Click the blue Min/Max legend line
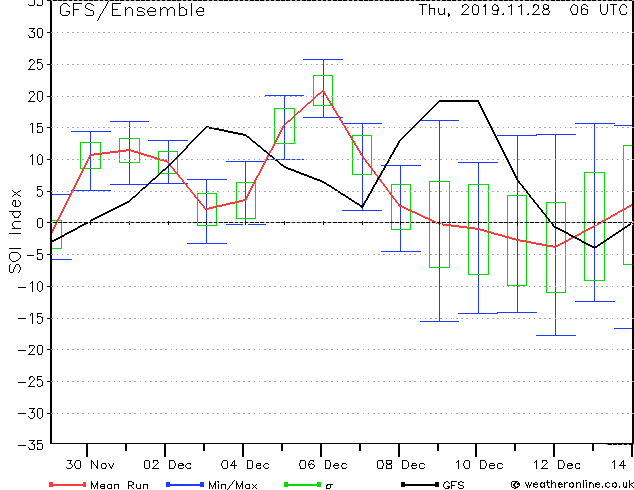The image size is (634, 490). pyautogui.click(x=185, y=484)
